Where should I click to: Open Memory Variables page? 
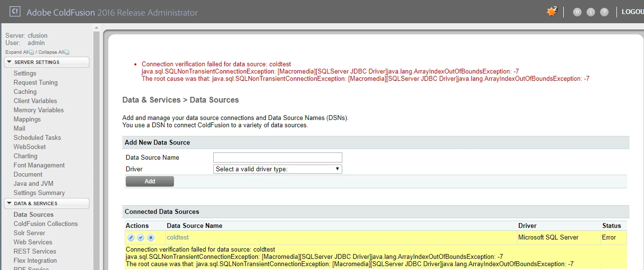point(39,110)
